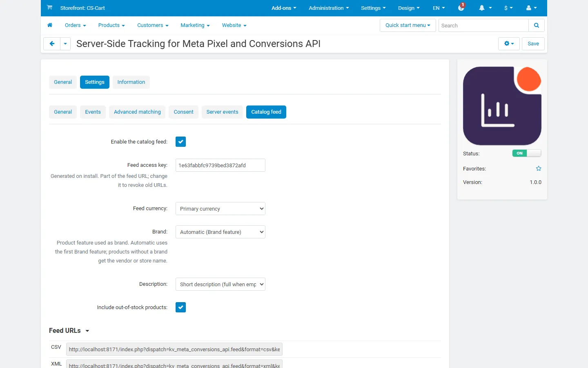Viewport: 588px width, 368px height.
Task: Expand dropdown next to back arrow
Action: click(65, 44)
